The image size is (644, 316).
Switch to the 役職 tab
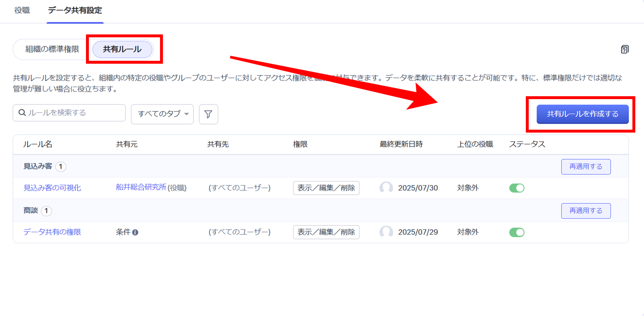click(22, 10)
